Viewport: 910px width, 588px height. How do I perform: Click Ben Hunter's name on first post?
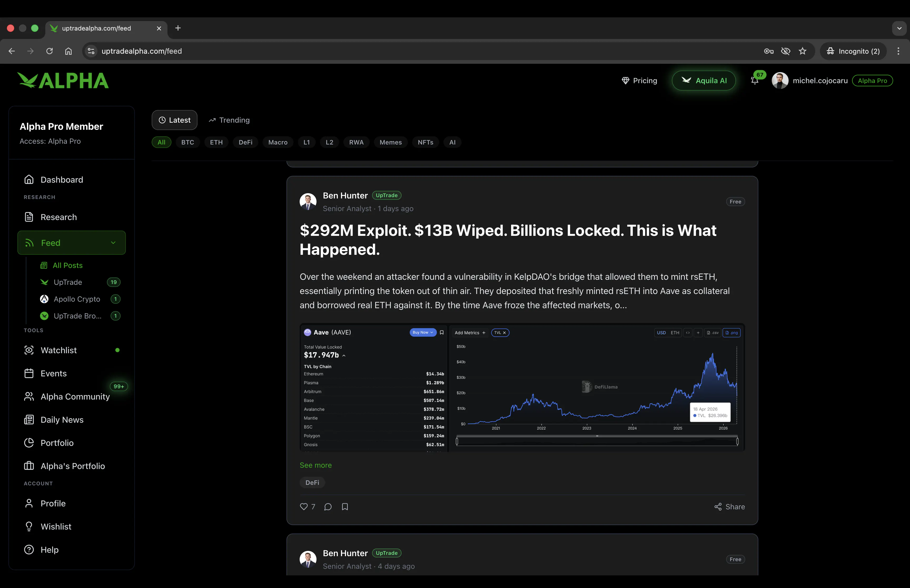(x=345, y=196)
